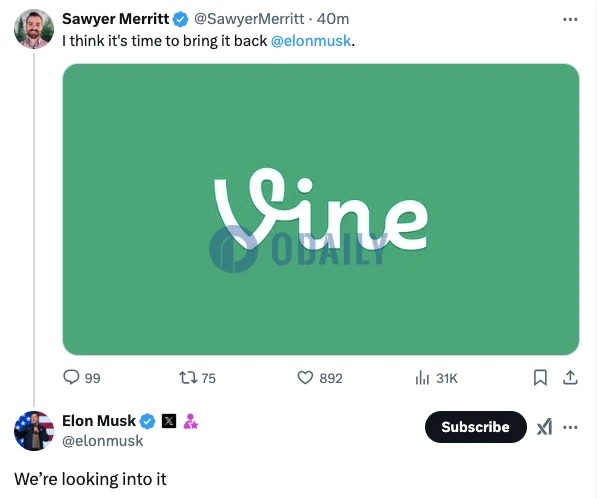597x499 pixels.
Task: Repost Sawyer Merritt's tweet via retweet icon
Action: (188, 378)
